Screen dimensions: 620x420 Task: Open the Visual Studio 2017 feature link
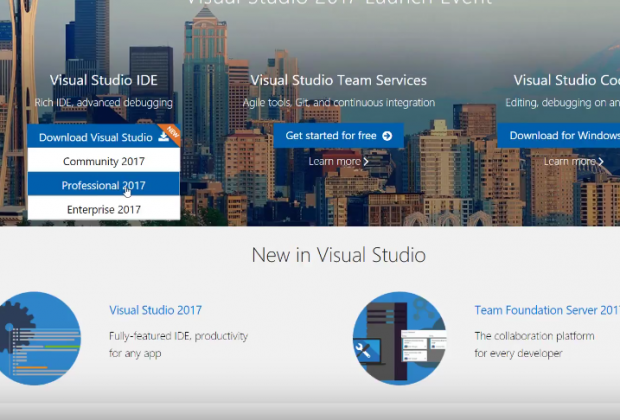coord(155,310)
